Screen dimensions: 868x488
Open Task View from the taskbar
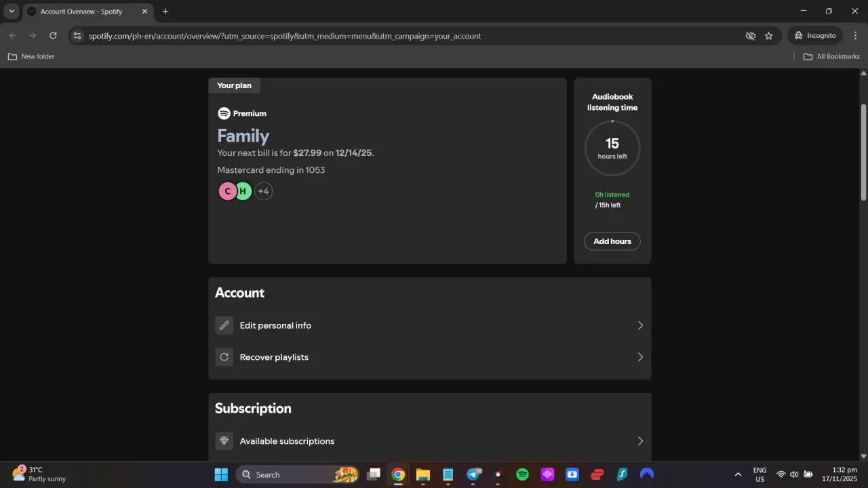point(373,474)
